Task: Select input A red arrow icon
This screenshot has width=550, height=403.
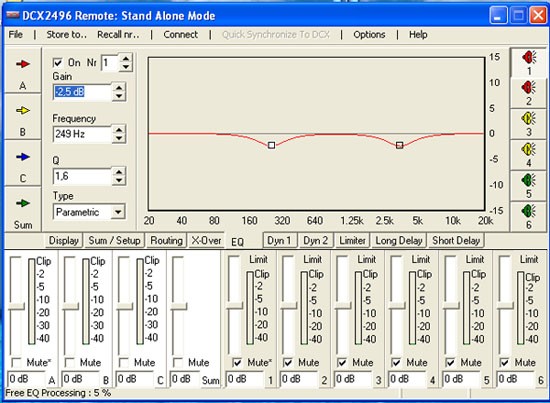Action: coord(23,64)
